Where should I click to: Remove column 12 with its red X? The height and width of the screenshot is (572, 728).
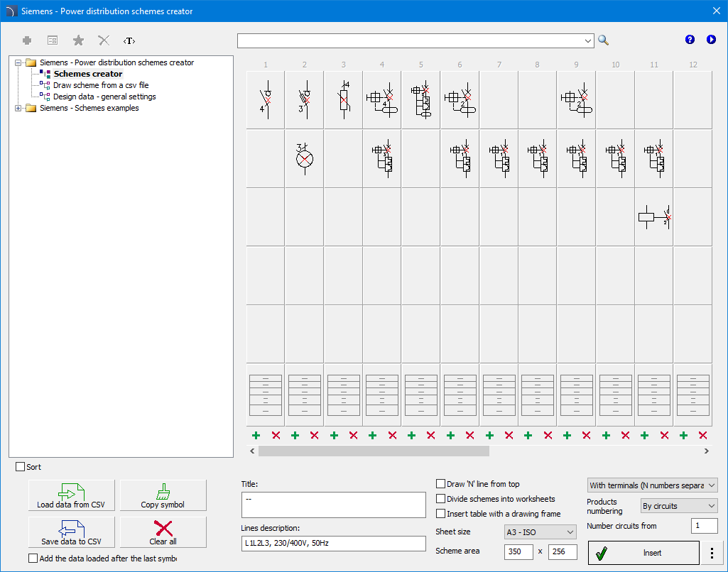pos(703,435)
